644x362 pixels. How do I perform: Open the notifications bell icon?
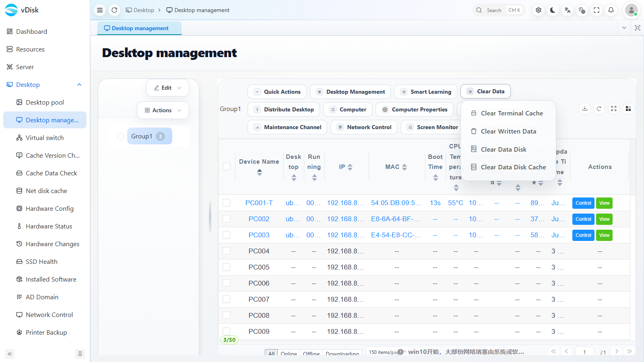pos(611,10)
